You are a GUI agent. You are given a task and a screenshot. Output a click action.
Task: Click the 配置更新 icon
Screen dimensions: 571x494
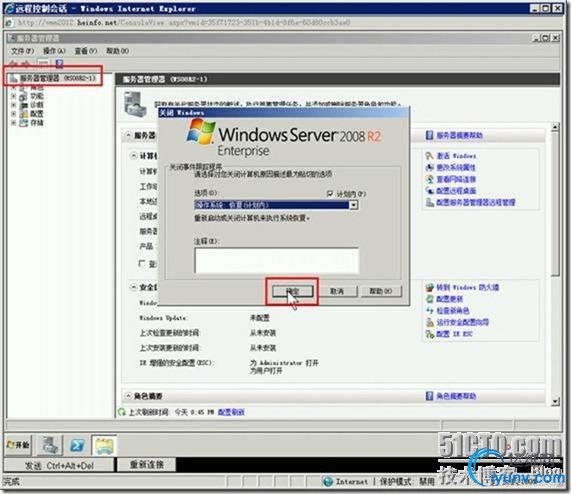(430, 299)
